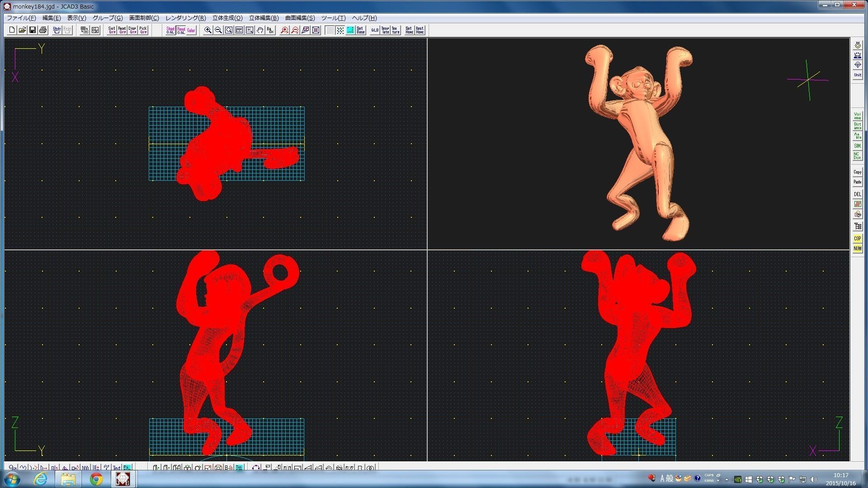Viewport: 868px width, 488px height.
Task: Select the Pick Grp icon
Action: 143,30
